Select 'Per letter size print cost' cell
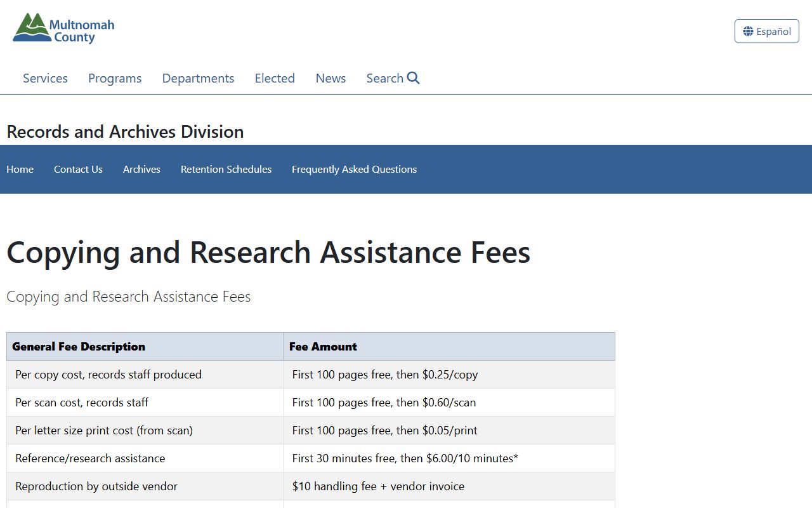The width and height of the screenshot is (812, 508). point(145,431)
